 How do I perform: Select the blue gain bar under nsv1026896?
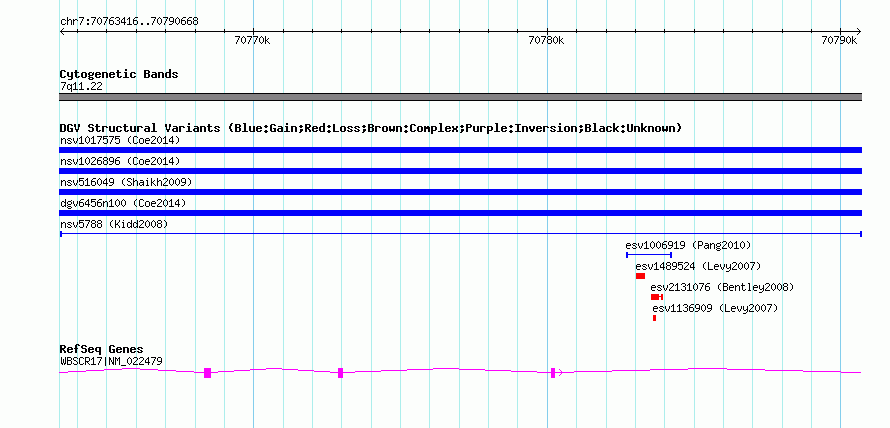click(460, 171)
